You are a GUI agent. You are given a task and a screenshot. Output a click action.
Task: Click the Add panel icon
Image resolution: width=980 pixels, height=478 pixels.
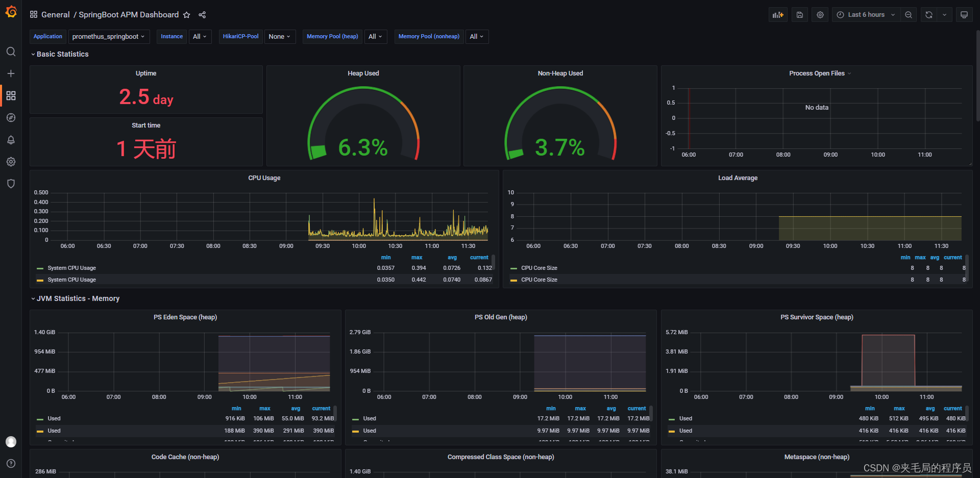[x=778, y=15]
